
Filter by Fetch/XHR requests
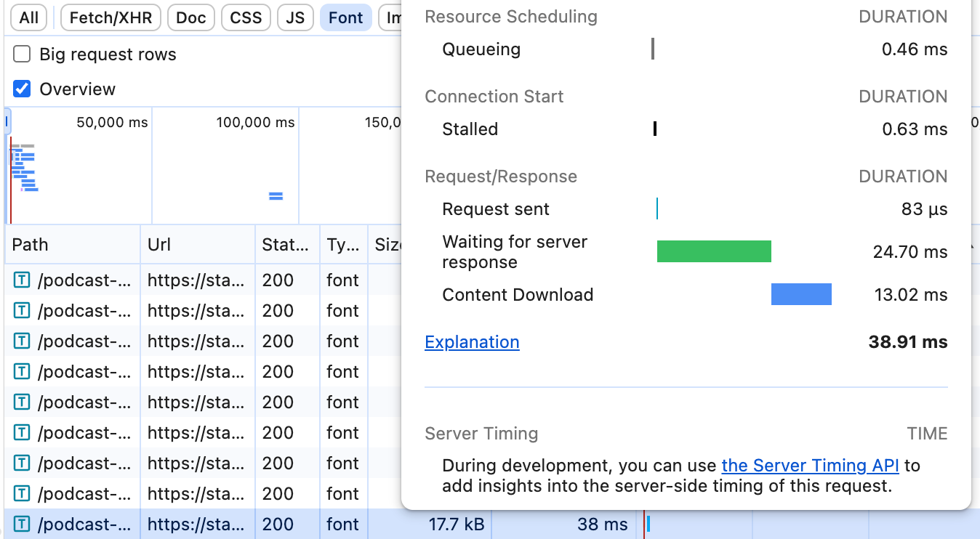click(x=111, y=18)
